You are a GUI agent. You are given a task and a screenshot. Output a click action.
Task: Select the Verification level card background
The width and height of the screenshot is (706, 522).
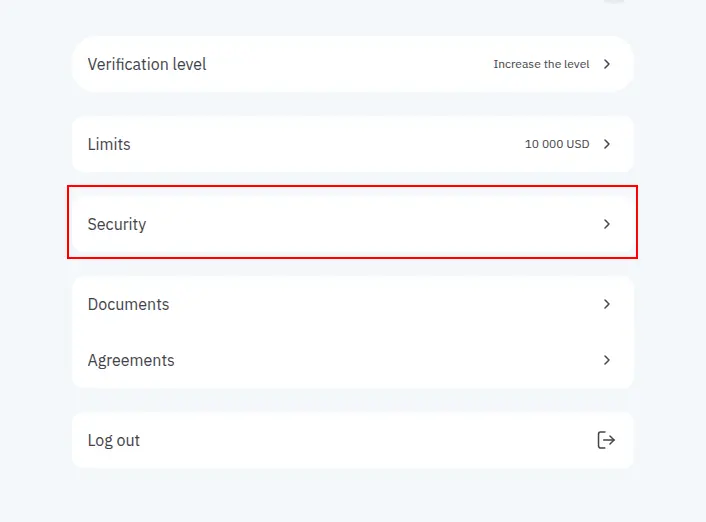pyautogui.click(x=353, y=64)
